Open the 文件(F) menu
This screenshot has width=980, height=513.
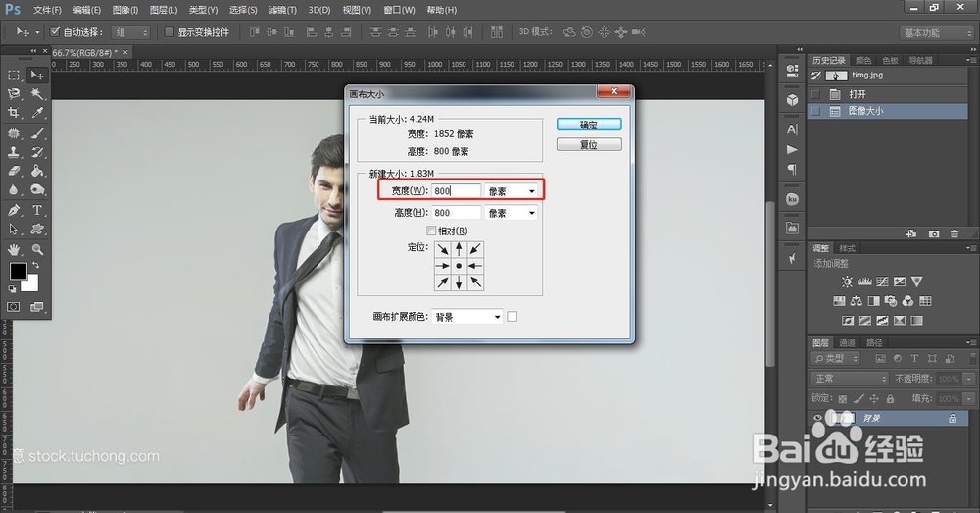pyautogui.click(x=47, y=10)
